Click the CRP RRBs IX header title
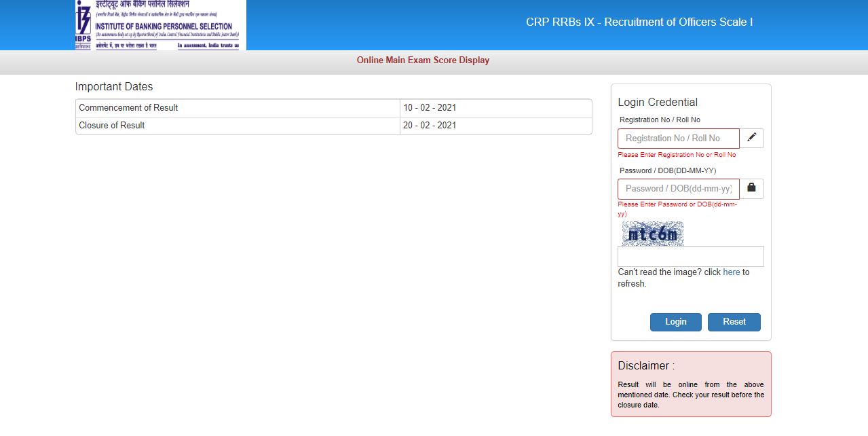Image resolution: width=868 pixels, height=436 pixels. coord(639,22)
